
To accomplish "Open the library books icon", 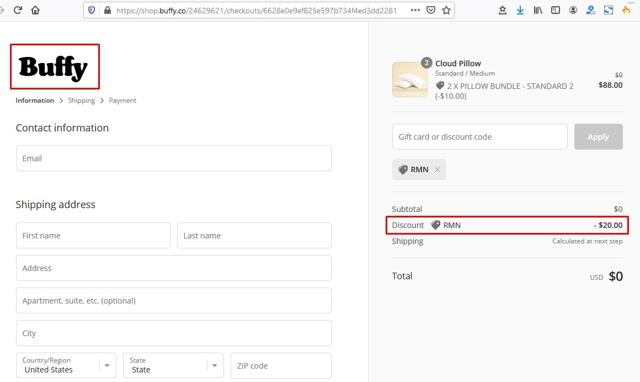I will click(x=538, y=10).
